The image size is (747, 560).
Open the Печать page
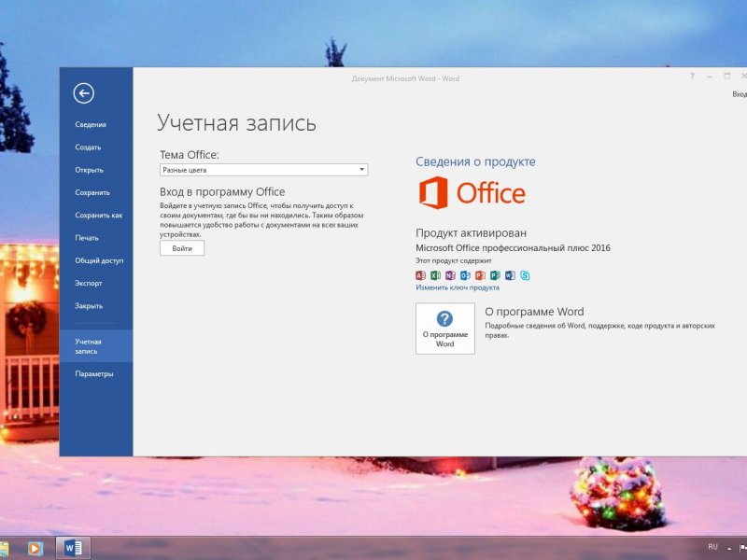tap(87, 238)
